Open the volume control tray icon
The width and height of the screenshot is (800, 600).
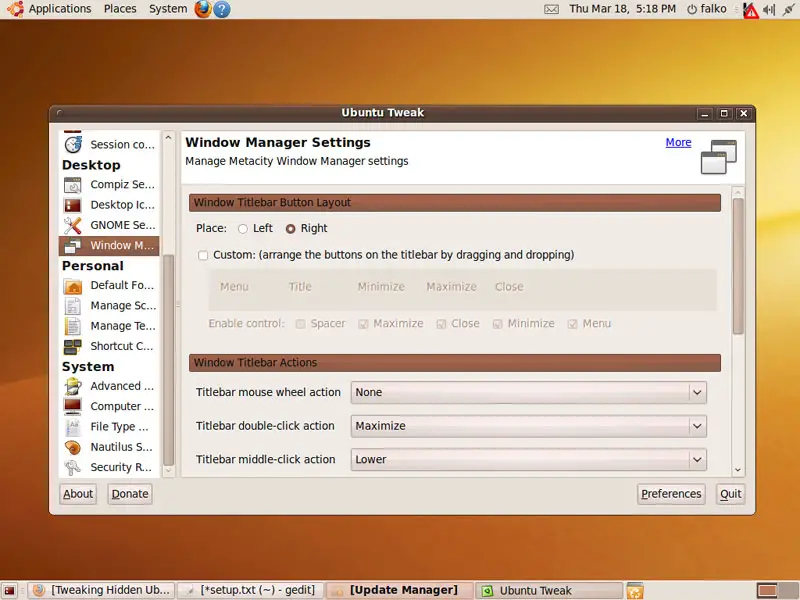coord(769,9)
